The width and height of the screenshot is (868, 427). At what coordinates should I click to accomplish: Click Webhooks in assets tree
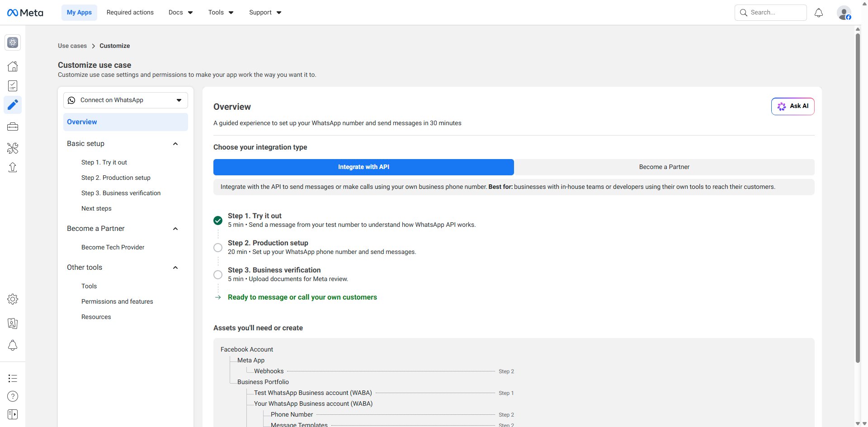coord(269,371)
